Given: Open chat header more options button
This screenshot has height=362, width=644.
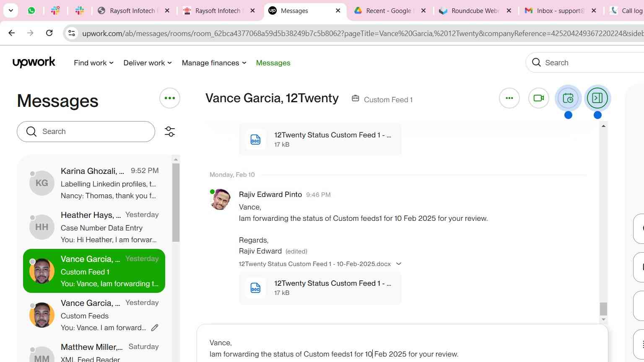Looking at the screenshot, I should 509,98.
